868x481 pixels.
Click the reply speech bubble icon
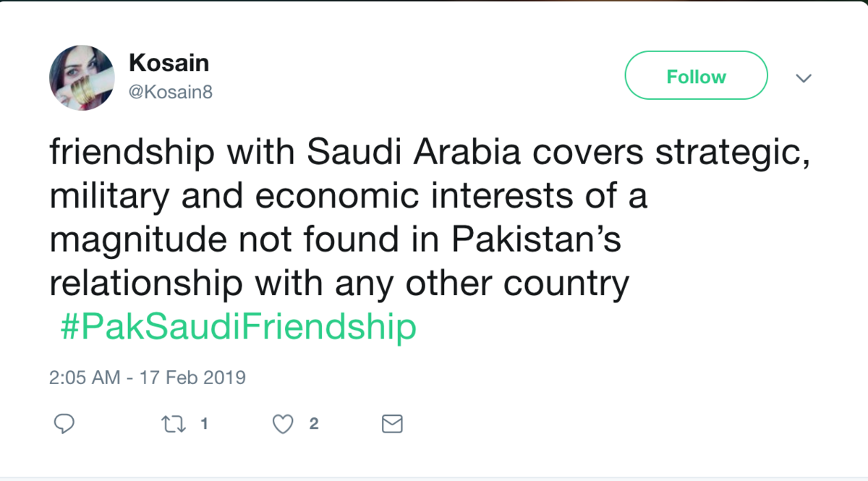(64, 424)
